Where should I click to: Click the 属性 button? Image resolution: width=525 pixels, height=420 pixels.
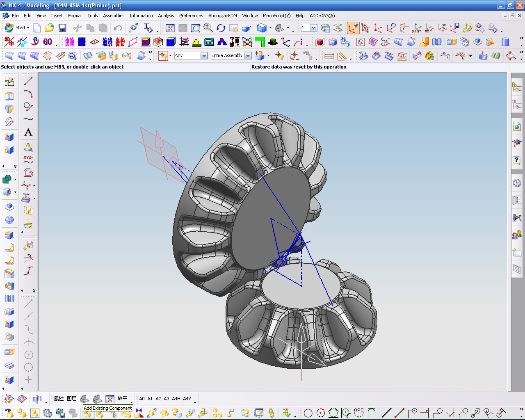pyautogui.click(x=59, y=399)
